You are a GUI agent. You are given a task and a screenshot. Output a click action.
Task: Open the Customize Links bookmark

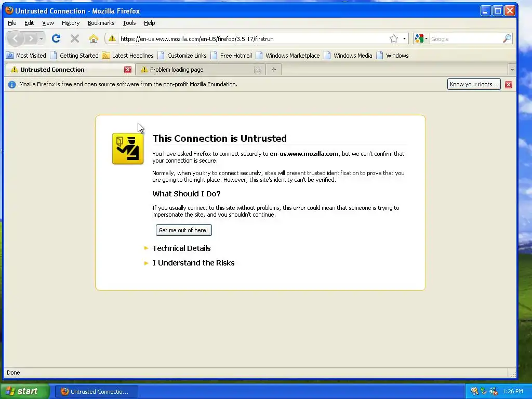point(182,55)
